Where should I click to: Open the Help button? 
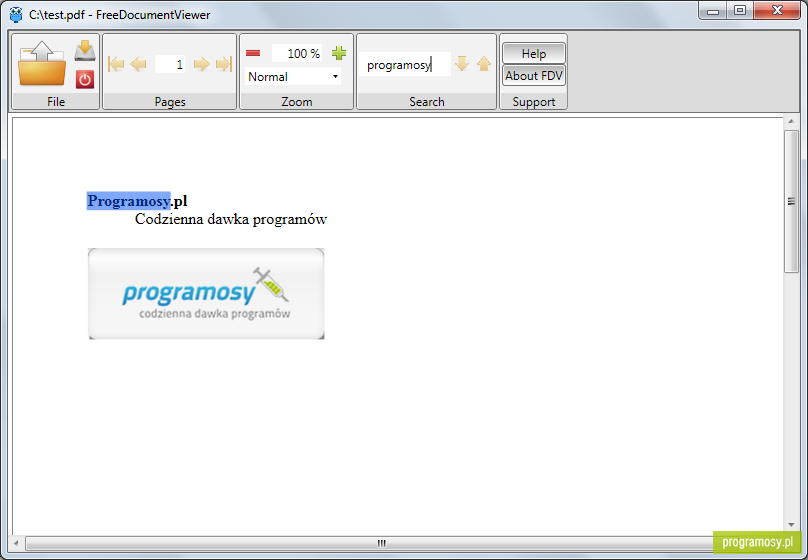(x=533, y=54)
